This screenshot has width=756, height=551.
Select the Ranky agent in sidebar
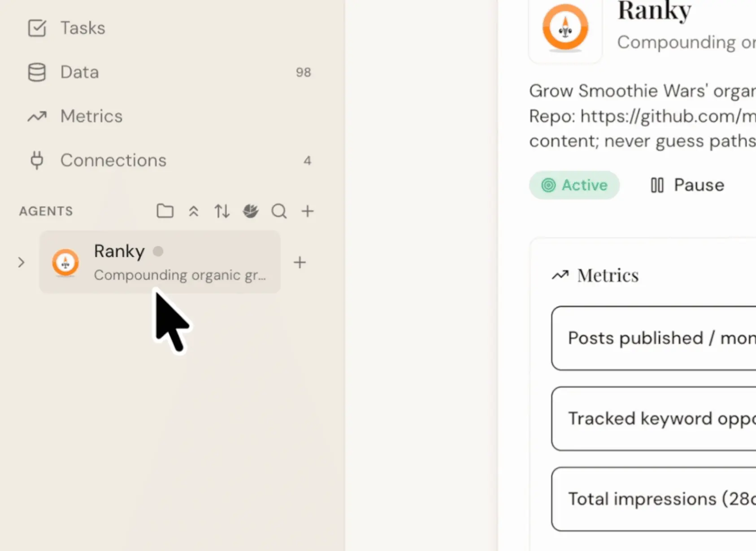pyautogui.click(x=160, y=262)
